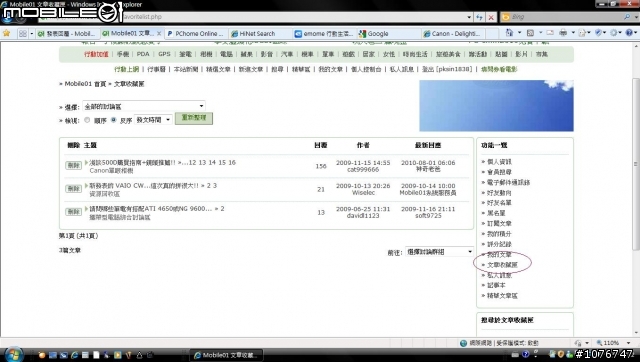Click the Mobile01 首頁 breadcrumb link
The width and height of the screenshot is (640, 362).
coord(85,84)
